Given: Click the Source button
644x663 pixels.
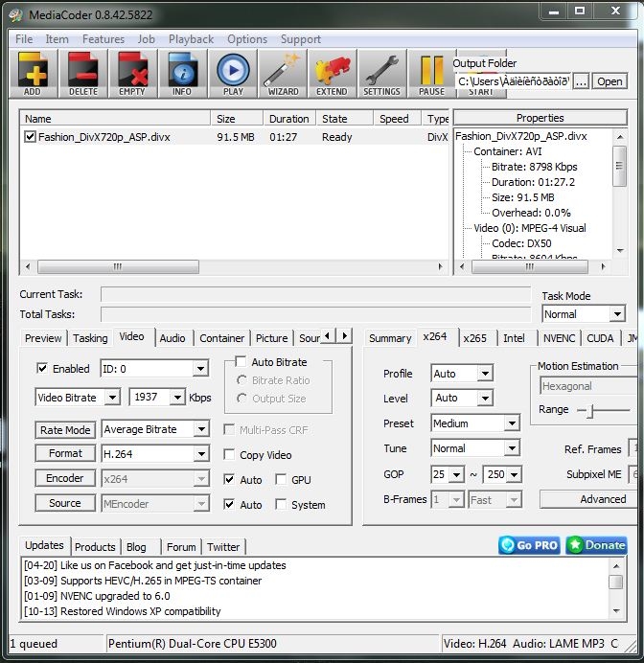Looking at the screenshot, I should click(65, 503).
